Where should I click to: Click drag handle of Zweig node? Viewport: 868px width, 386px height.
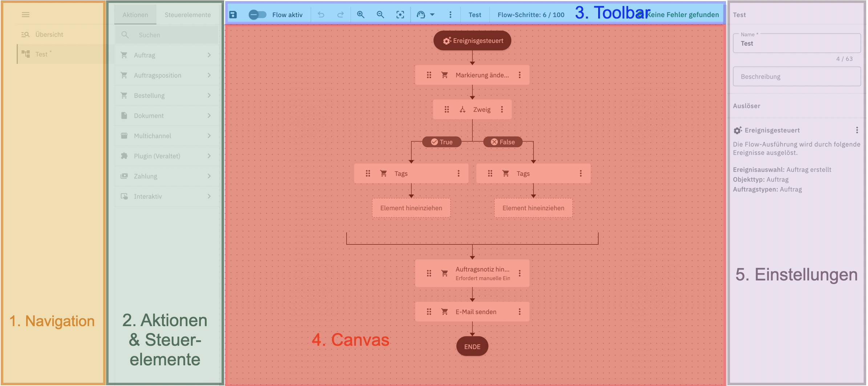click(447, 110)
